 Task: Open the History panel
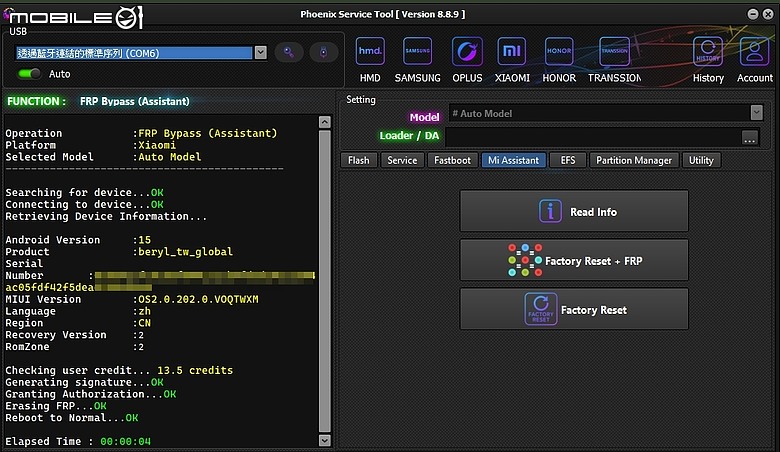pos(708,60)
